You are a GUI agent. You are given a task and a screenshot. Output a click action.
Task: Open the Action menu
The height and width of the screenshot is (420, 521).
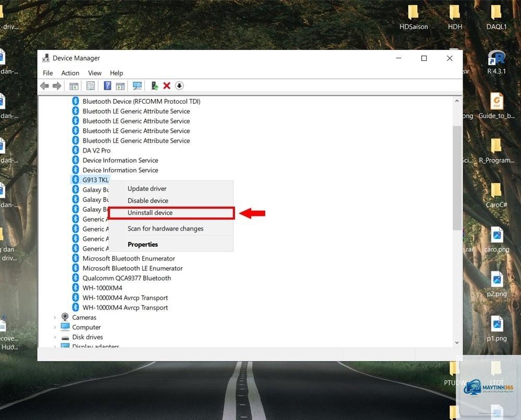pos(70,73)
